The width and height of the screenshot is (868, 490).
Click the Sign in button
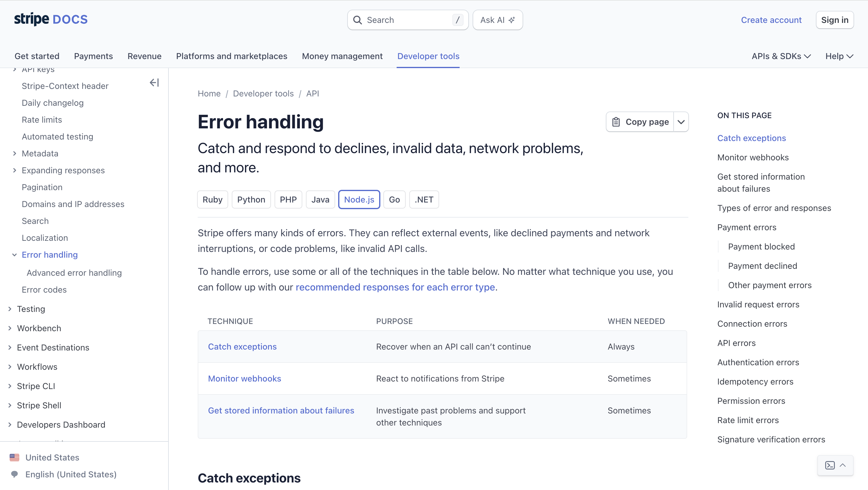834,20
